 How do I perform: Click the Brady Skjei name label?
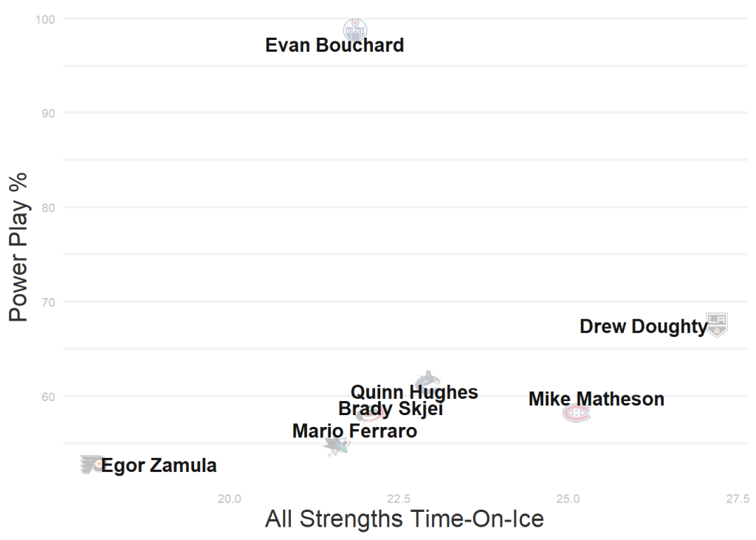coord(391,409)
